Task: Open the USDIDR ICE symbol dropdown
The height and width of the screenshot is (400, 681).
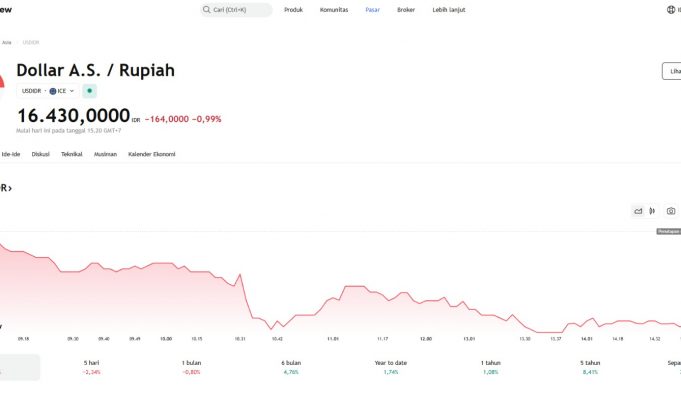Action: click(48, 91)
